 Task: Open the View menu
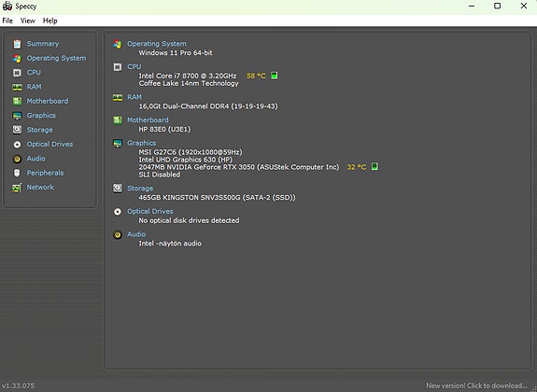pyautogui.click(x=28, y=21)
